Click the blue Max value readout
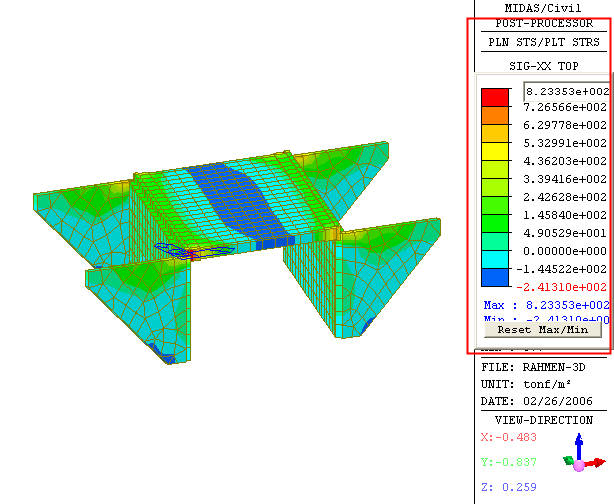614x504 pixels. click(545, 305)
